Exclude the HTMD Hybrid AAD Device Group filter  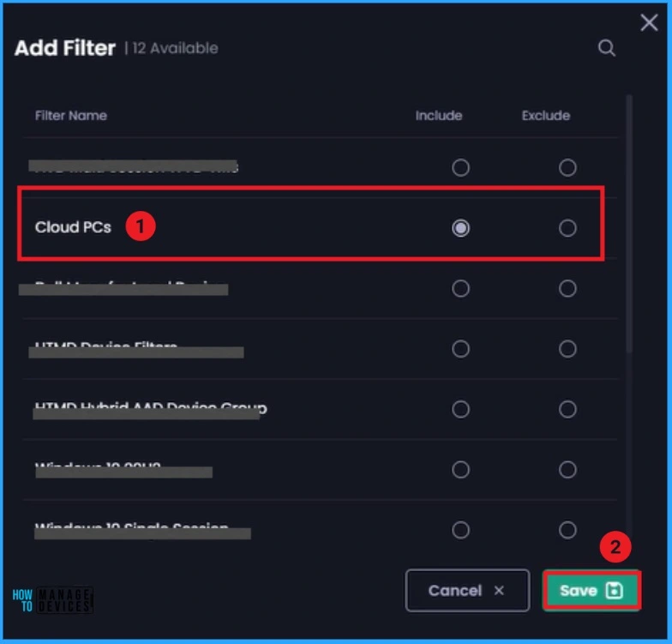point(567,410)
